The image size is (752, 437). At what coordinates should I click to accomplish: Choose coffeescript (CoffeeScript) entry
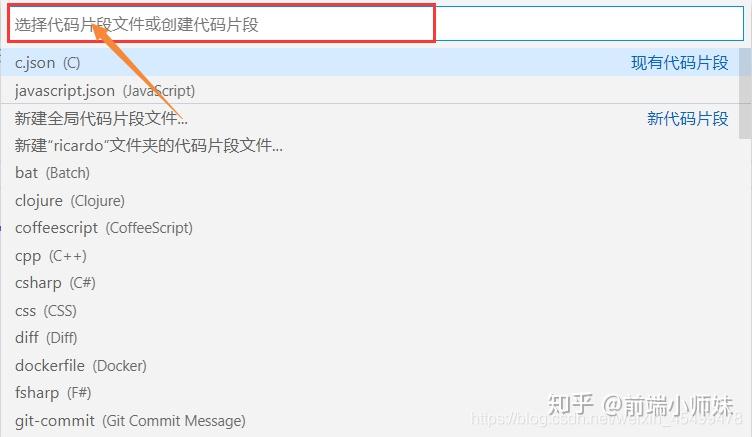370,228
